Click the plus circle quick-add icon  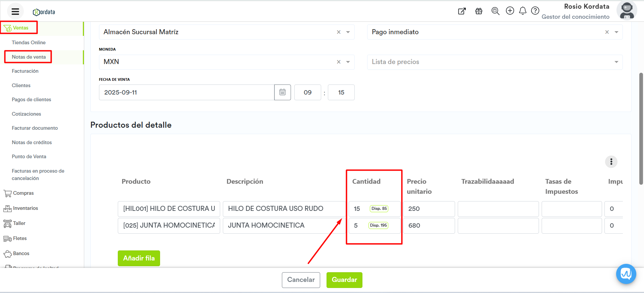coord(510,11)
